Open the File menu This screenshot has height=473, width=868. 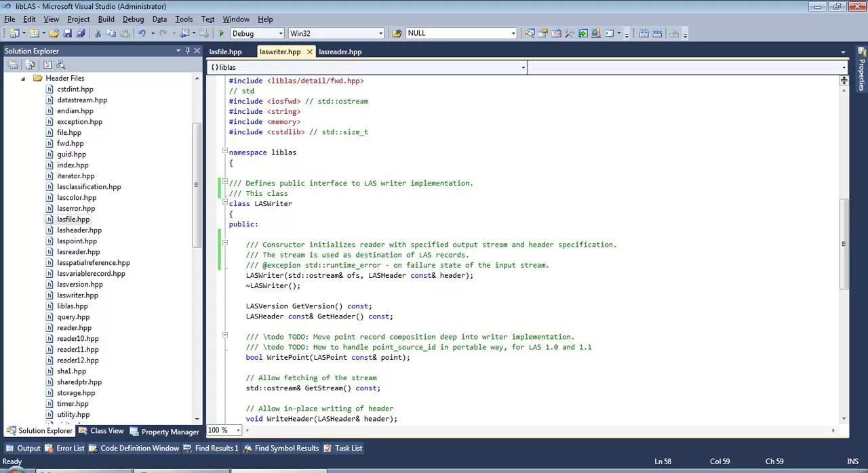(x=9, y=19)
